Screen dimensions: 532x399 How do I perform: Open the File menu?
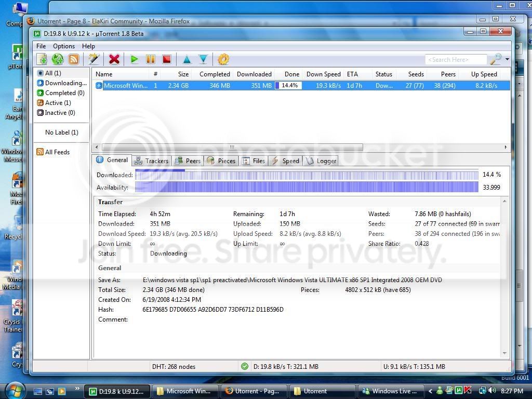[41, 46]
